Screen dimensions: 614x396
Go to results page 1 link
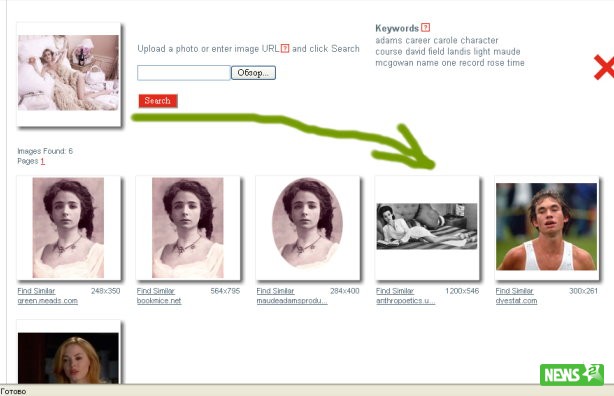(x=42, y=161)
